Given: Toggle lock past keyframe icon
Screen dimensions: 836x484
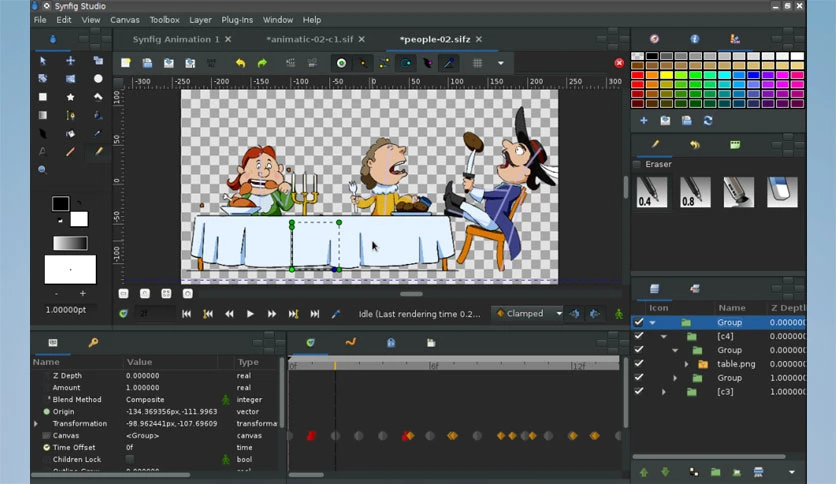Looking at the screenshot, I should point(575,314).
